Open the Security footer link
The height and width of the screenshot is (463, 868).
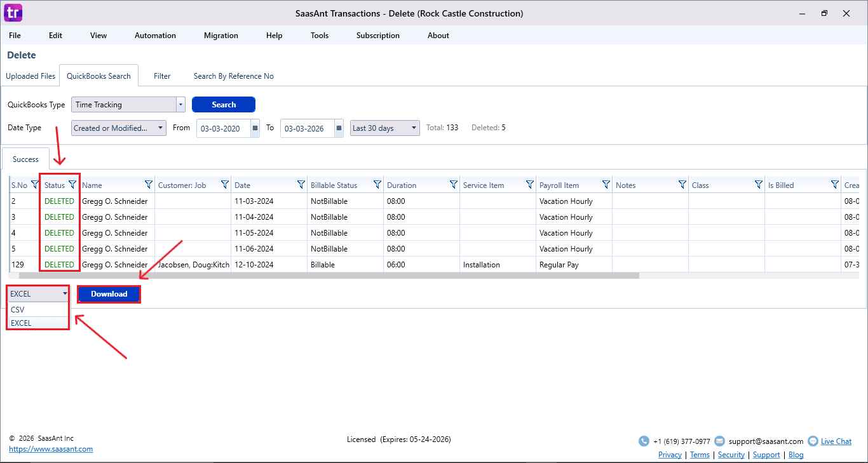click(x=731, y=455)
